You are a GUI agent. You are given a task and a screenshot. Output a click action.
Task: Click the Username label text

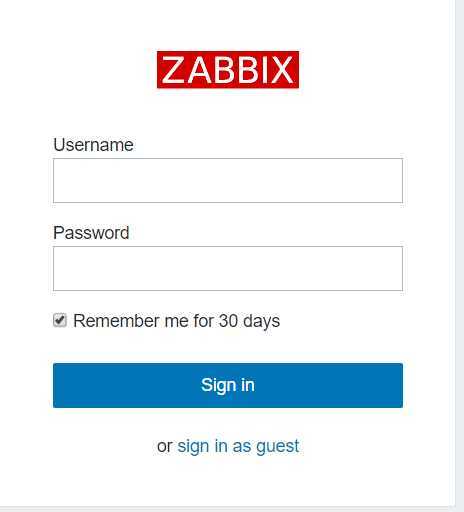93,145
